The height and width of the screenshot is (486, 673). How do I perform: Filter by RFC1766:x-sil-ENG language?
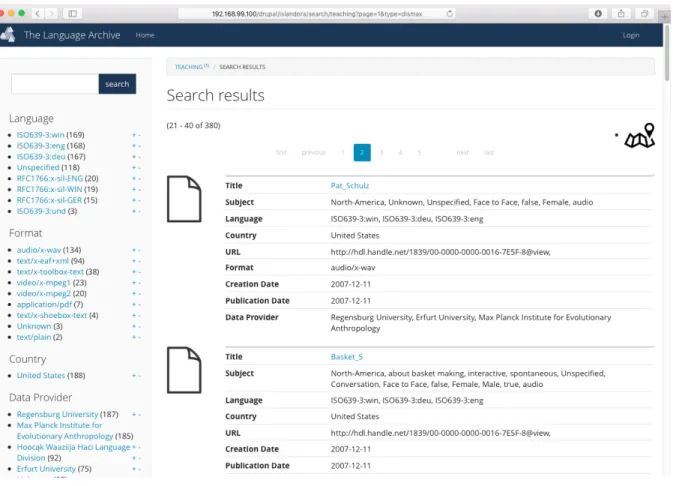(x=50, y=179)
